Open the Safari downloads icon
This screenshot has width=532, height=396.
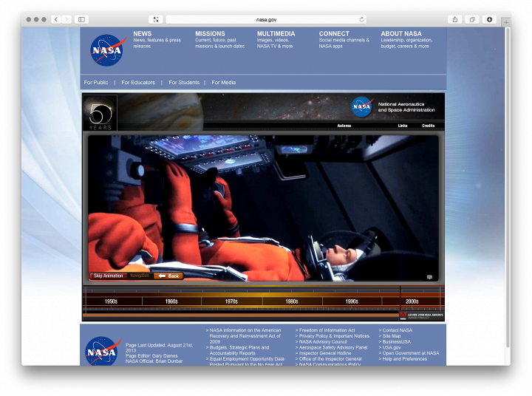pyautogui.click(x=489, y=19)
